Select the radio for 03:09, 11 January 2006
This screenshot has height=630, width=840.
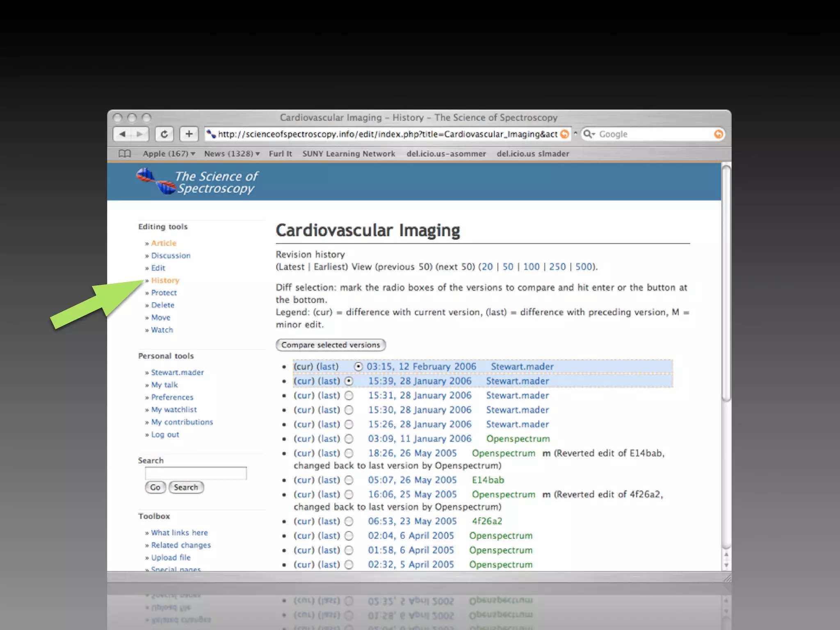349,439
